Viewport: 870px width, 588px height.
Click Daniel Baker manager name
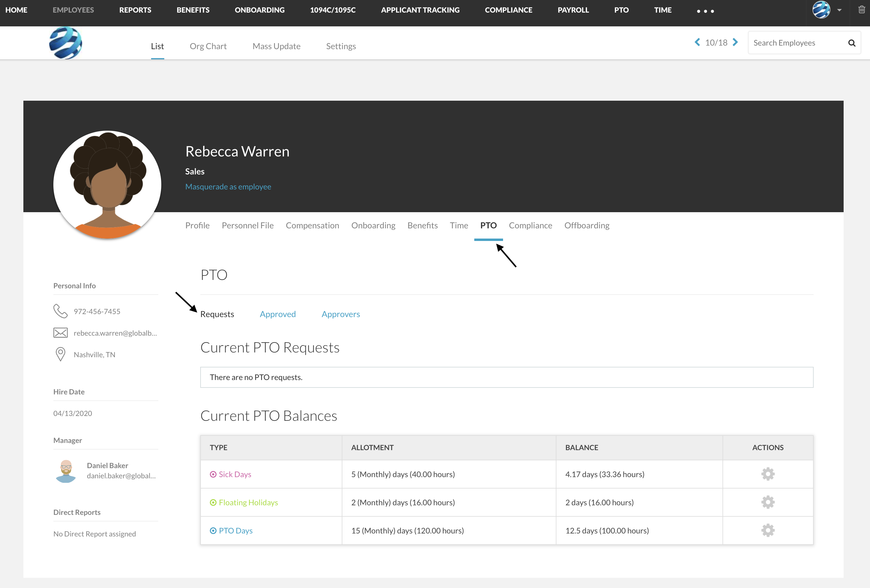click(107, 465)
